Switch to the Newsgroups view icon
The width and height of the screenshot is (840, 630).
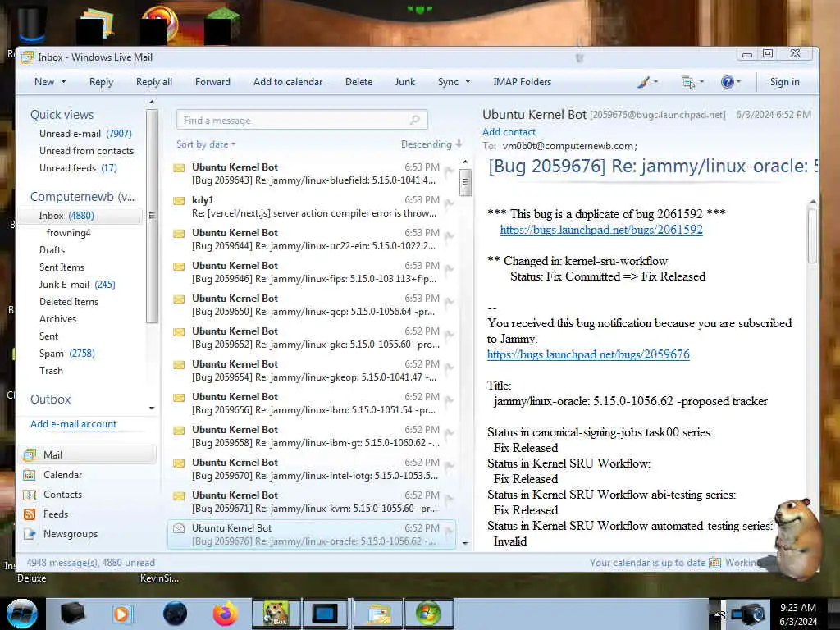[x=30, y=534]
